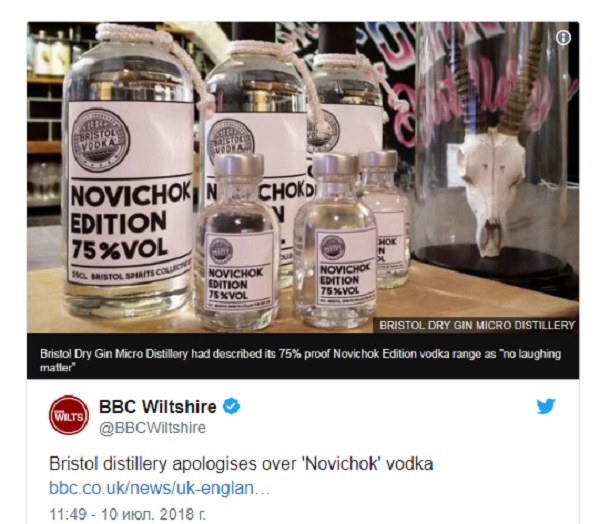
Task: Click the Novichok vodka bottles photo
Action: point(303,177)
